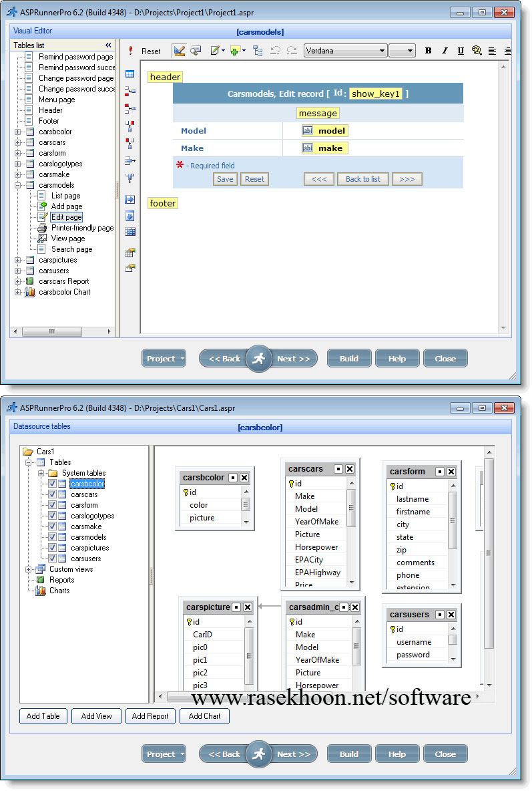Click the green plus add icon in toolbar
This screenshot has height=791, width=532.
234,51
